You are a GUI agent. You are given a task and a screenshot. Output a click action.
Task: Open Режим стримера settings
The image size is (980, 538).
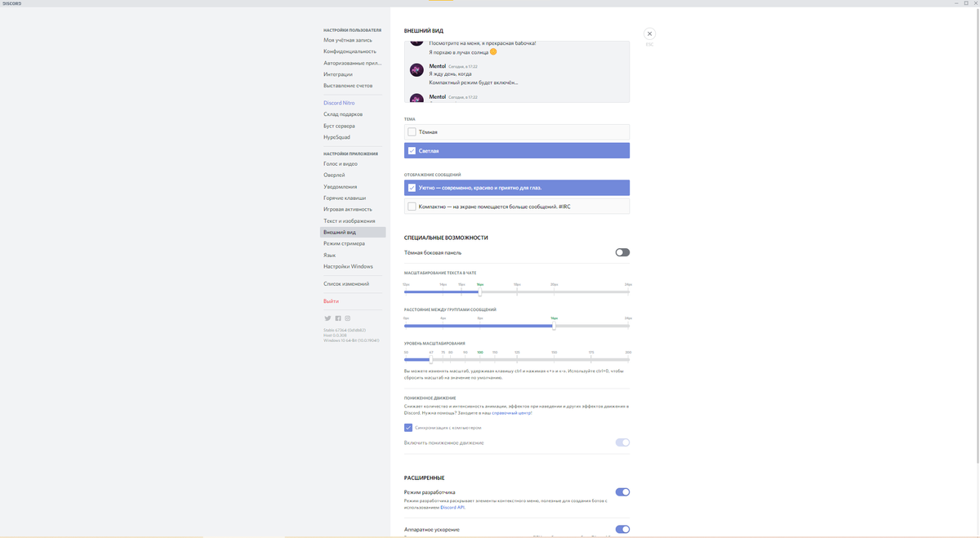pos(353,243)
